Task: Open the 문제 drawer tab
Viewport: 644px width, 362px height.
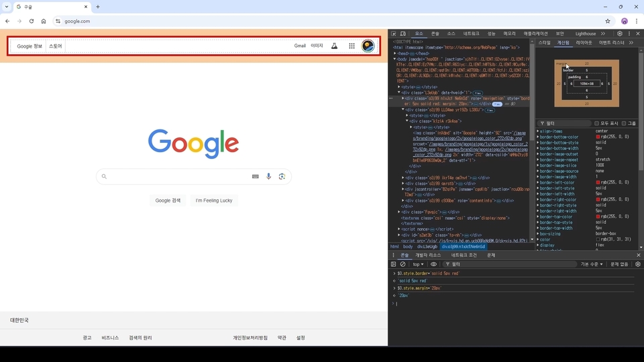Action: (491, 255)
